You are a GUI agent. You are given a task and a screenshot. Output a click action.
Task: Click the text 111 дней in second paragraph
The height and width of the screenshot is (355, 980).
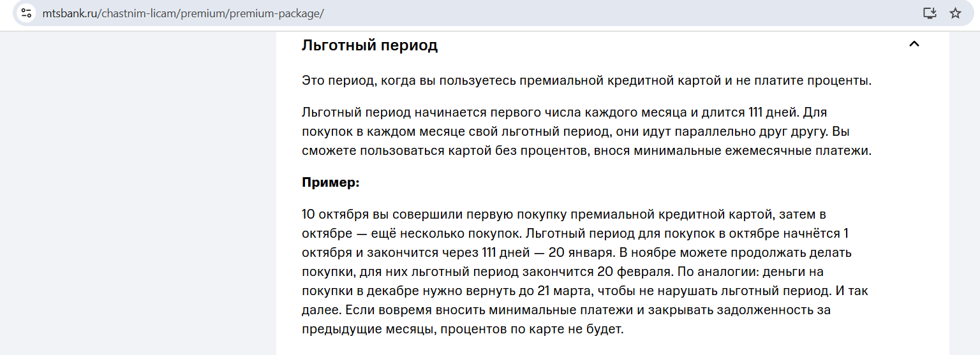pyautogui.click(x=773, y=113)
